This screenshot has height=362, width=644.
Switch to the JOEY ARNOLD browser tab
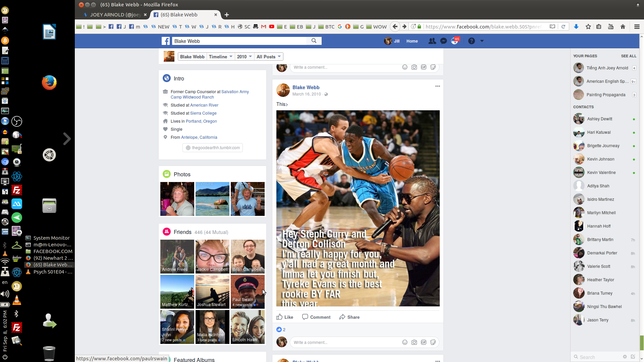coord(115,15)
